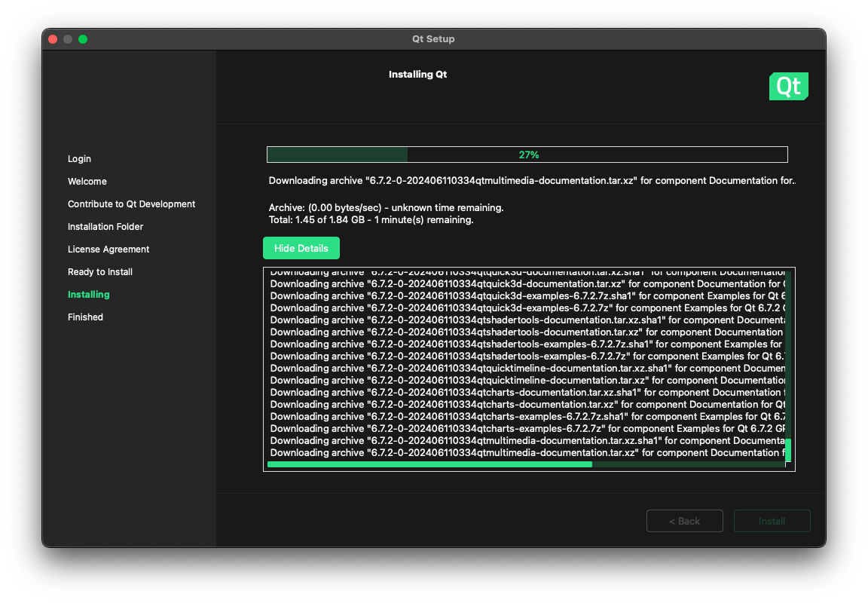Click the green Qt logo

pyautogui.click(x=788, y=87)
